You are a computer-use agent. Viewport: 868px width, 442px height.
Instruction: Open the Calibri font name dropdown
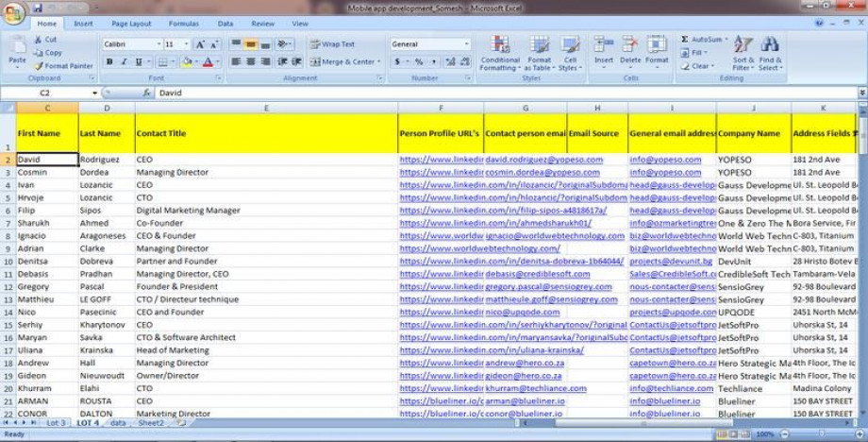click(159, 43)
